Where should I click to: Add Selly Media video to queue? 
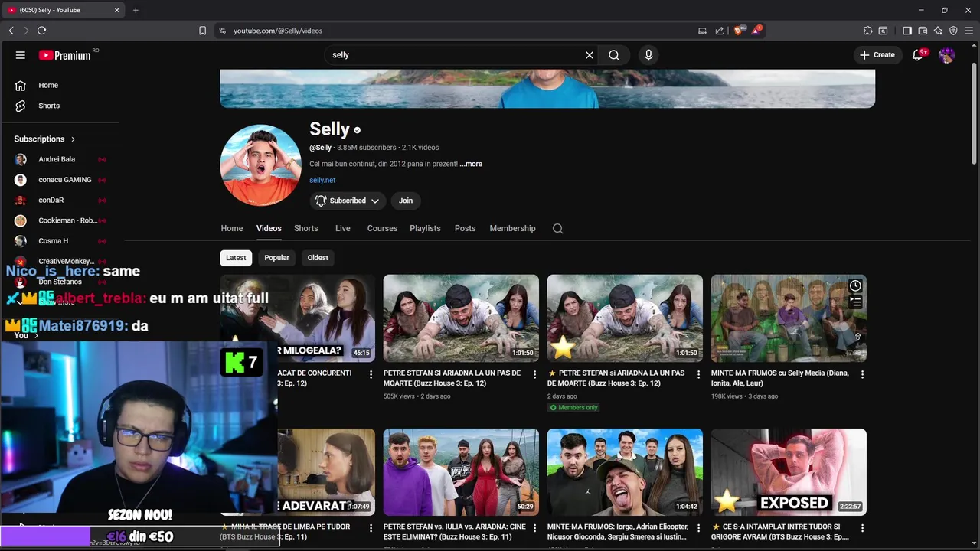tap(855, 302)
